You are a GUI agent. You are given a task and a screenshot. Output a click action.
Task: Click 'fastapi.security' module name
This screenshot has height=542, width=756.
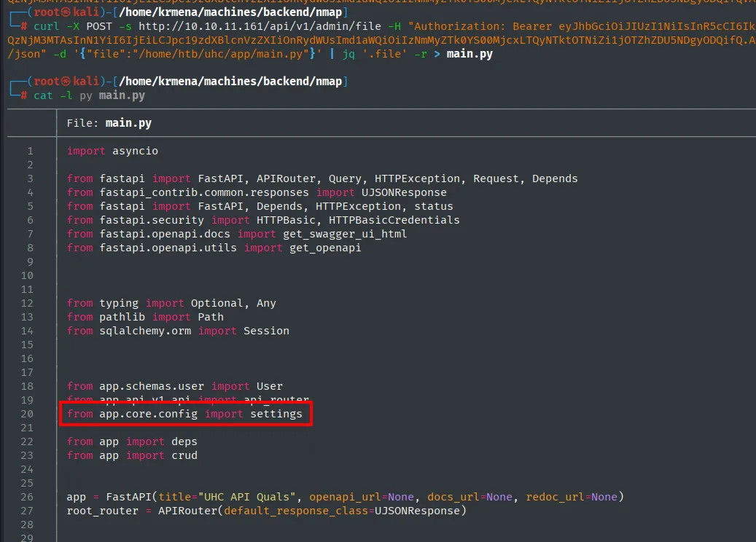[x=152, y=220]
